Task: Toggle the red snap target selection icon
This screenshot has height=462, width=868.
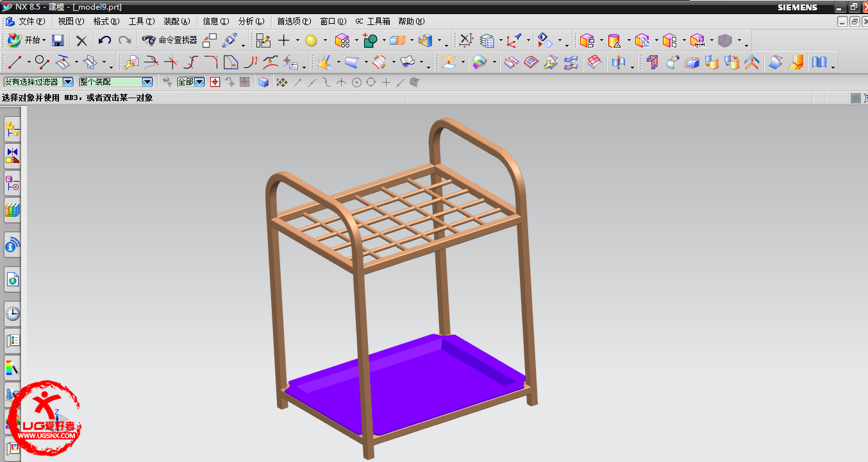Action: [x=215, y=82]
